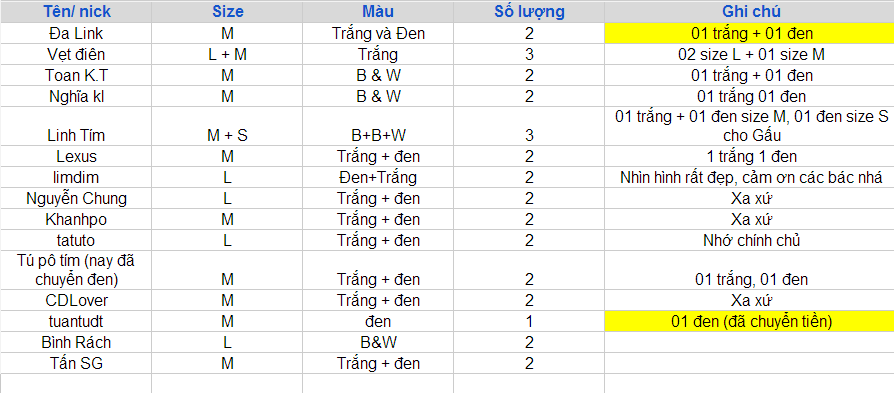The width and height of the screenshot is (894, 393).
Task: Select the yellow note '01 trắng + 01 đen' for Đa Link
Action: click(751, 34)
